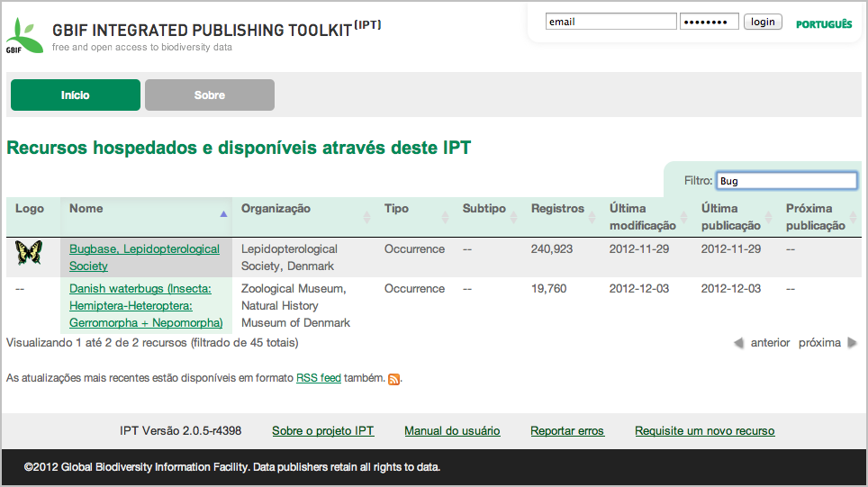The width and height of the screenshot is (868, 487).
Task: Sort table by Próxima publicação column
Action: coord(819,216)
